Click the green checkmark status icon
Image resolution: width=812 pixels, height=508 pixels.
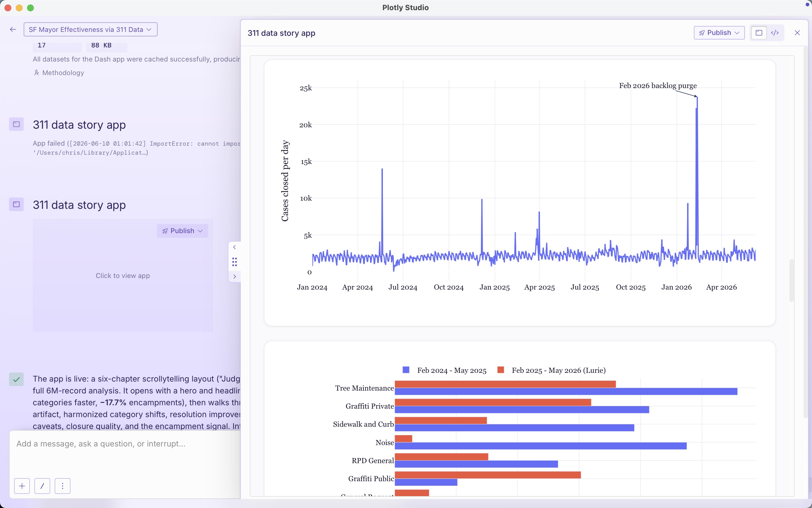[16, 379]
